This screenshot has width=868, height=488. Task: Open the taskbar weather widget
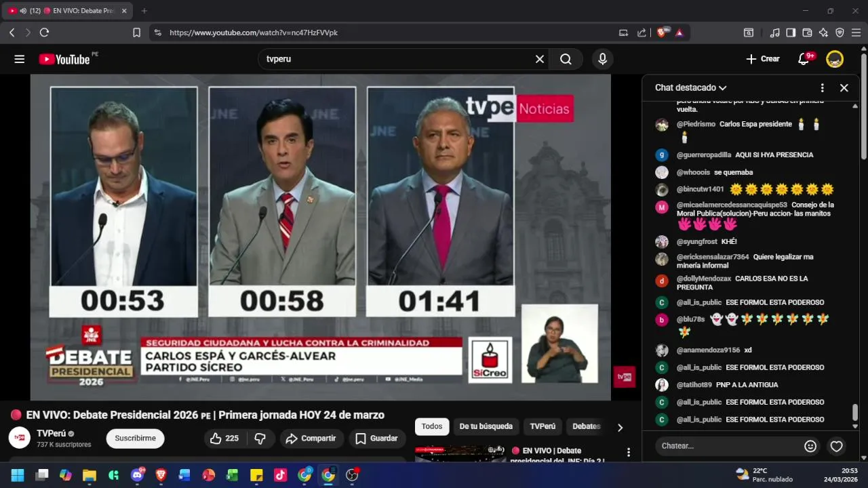[764, 475]
